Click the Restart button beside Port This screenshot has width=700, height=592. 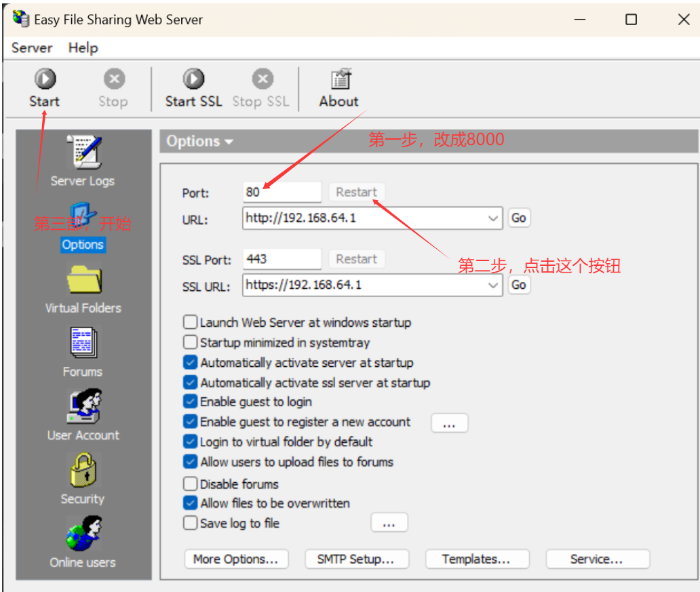356,191
